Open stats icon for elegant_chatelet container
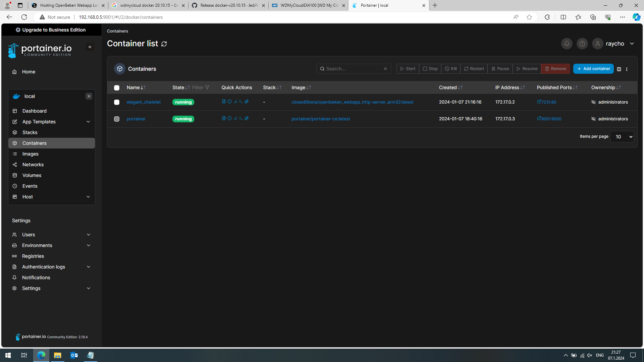This screenshot has width=644, height=362. click(x=235, y=102)
